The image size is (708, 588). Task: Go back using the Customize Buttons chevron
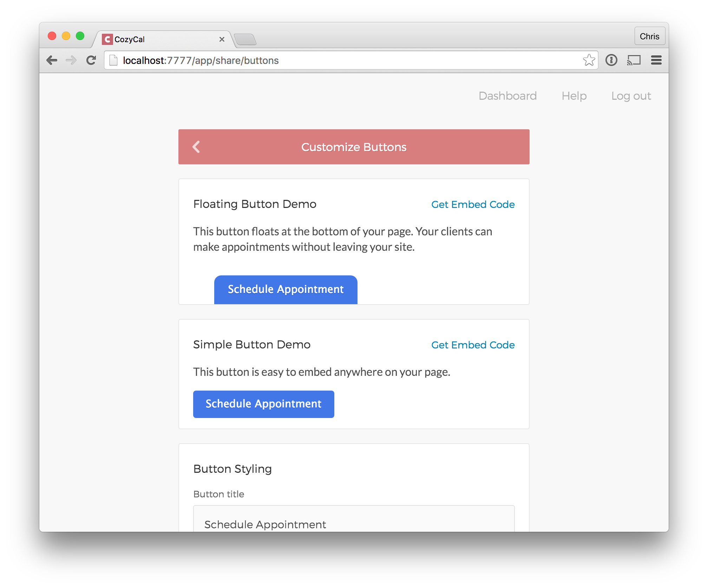pos(196,147)
